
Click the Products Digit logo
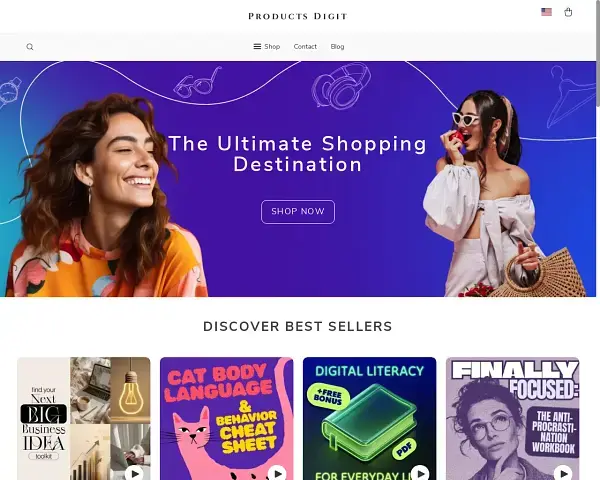click(x=298, y=16)
